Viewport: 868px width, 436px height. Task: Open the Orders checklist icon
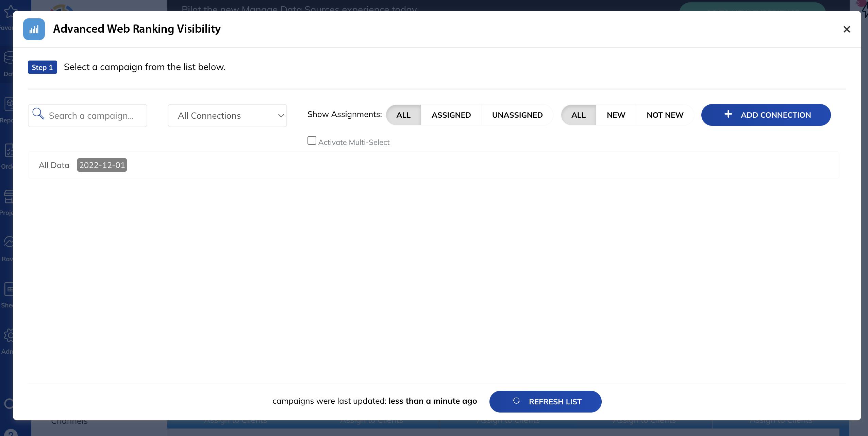coord(9,151)
